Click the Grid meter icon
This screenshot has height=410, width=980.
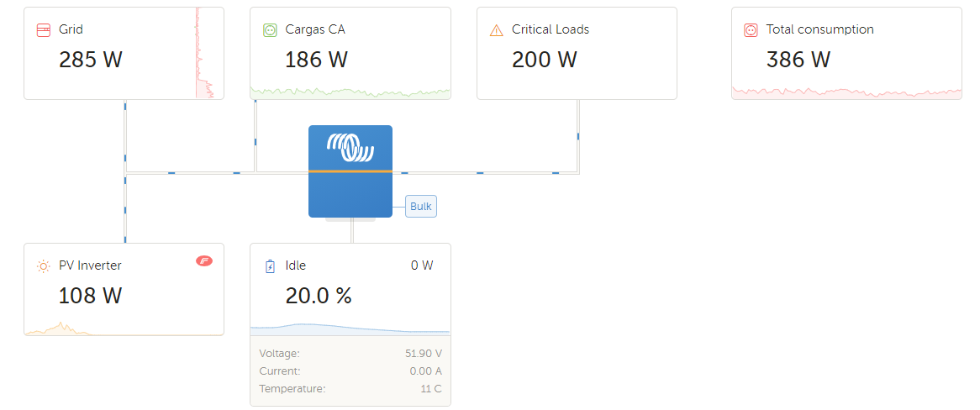tap(44, 30)
